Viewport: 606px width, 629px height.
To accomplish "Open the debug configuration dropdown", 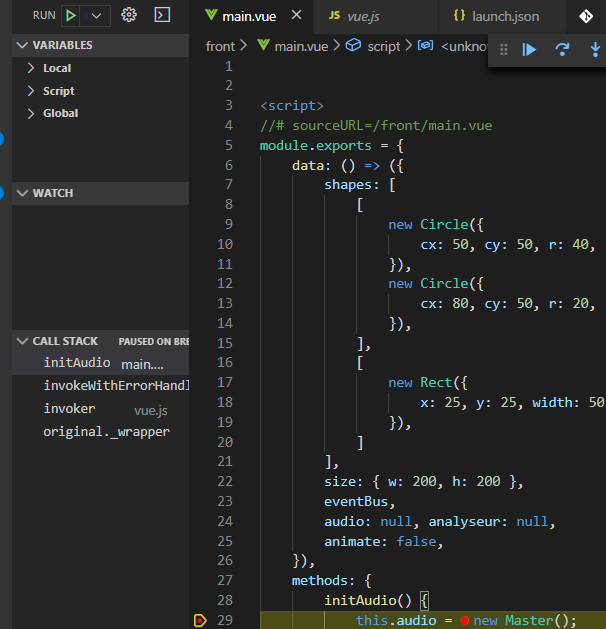I will tap(96, 15).
